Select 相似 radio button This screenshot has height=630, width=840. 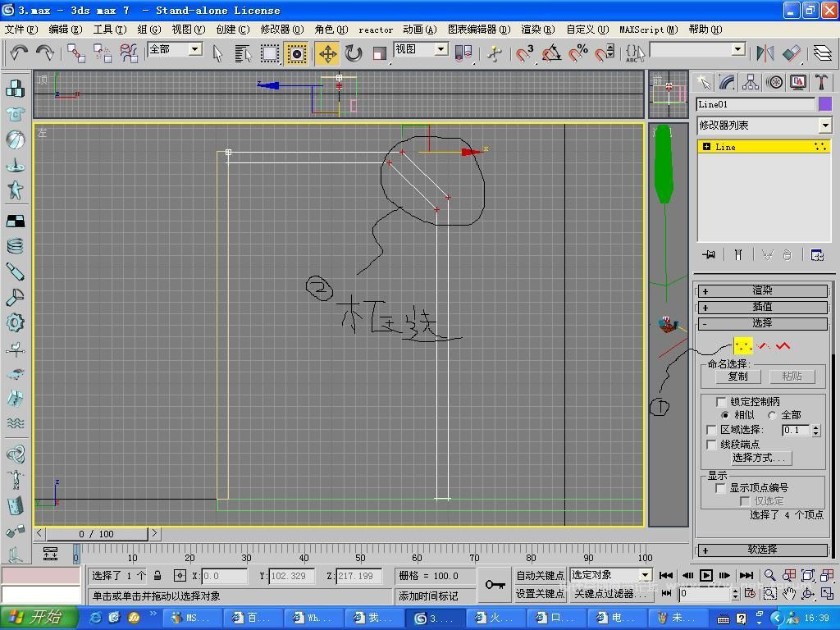[725, 415]
